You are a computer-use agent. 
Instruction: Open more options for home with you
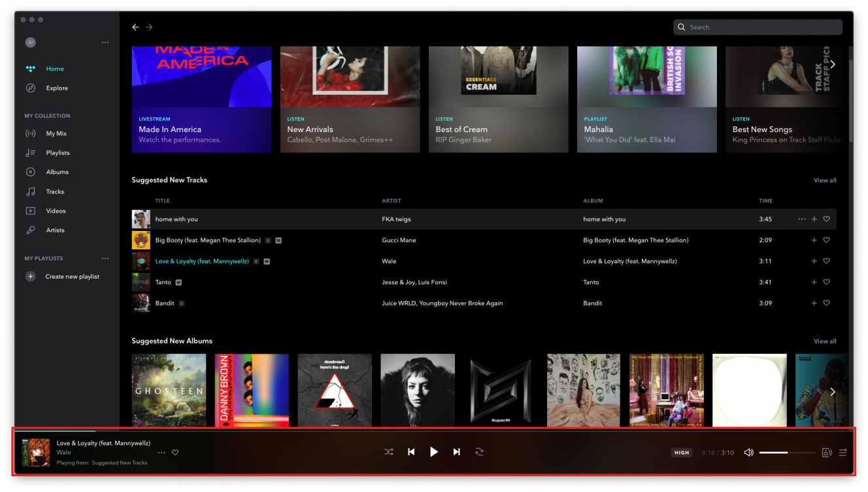[802, 219]
